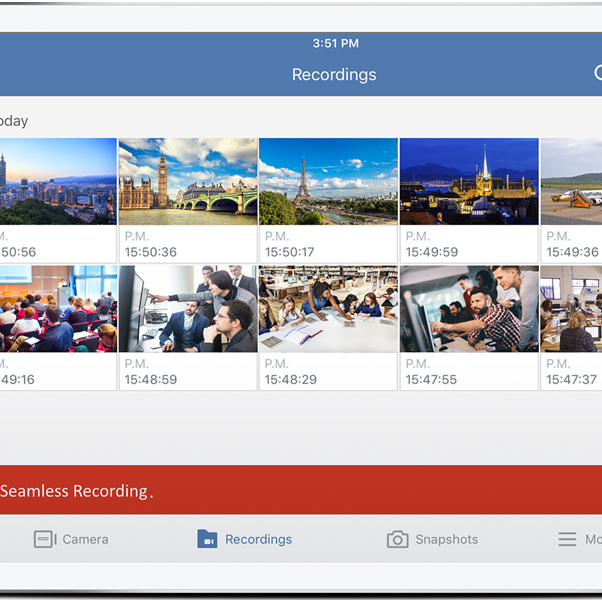
Task: Open the More hamburger menu icon
Action: coord(567,539)
